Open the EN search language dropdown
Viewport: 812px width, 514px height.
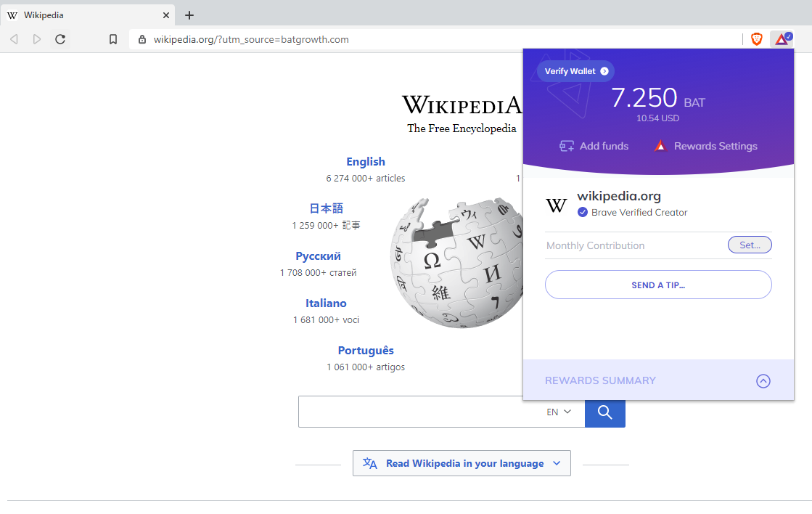coord(559,412)
